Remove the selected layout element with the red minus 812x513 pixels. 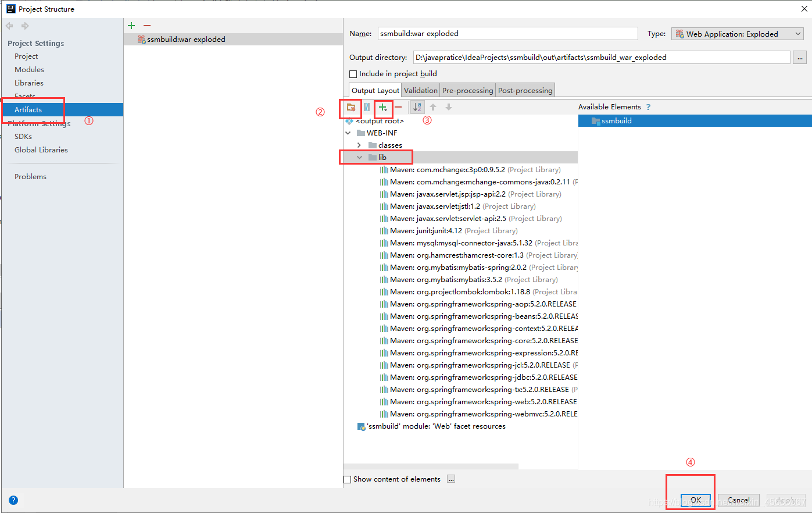pos(398,107)
